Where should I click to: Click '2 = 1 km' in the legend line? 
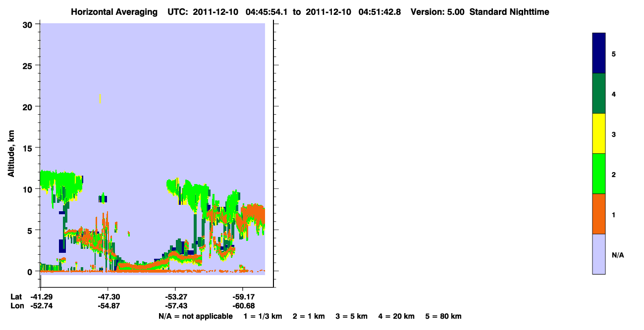click(309, 316)
